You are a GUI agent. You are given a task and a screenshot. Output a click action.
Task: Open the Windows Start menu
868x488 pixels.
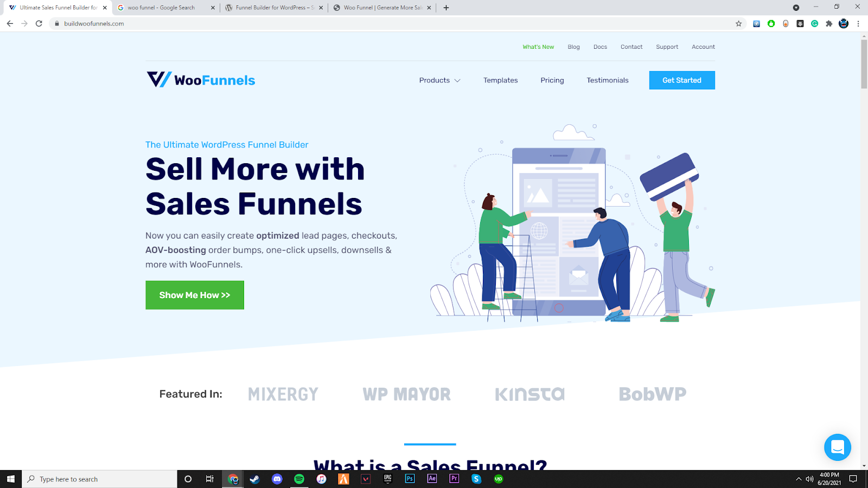(x=11, y=479)
